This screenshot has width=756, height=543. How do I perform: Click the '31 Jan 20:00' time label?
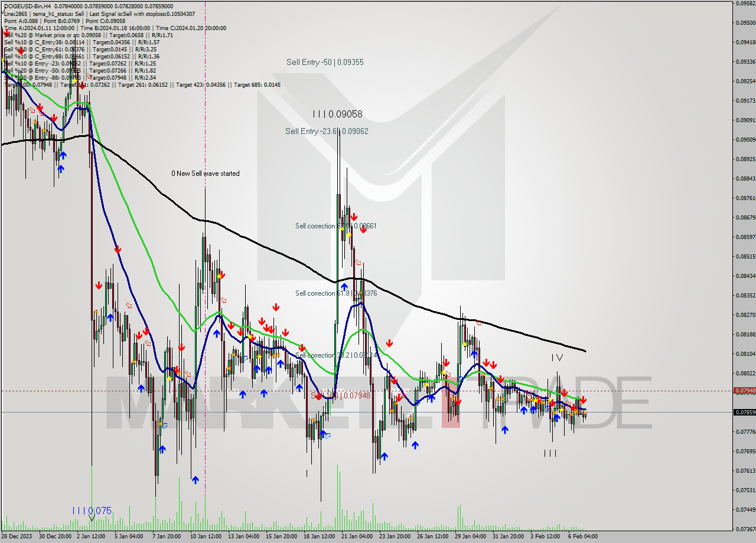point(509,536)
